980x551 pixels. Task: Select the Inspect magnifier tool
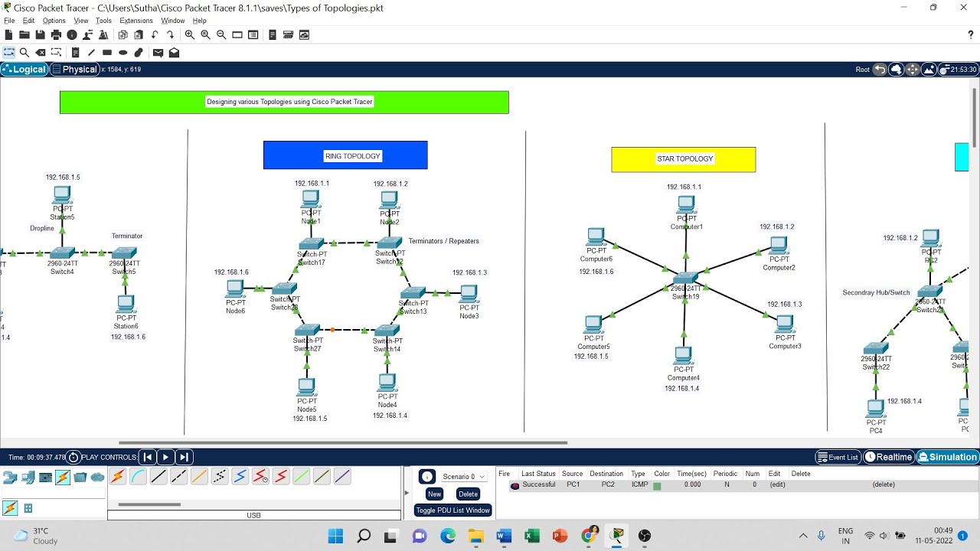pyautogui.click(x=24, y=53)
